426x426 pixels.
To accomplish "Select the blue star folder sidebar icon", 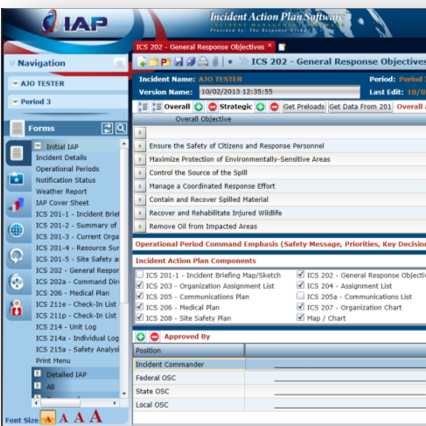I will point(16,179).
